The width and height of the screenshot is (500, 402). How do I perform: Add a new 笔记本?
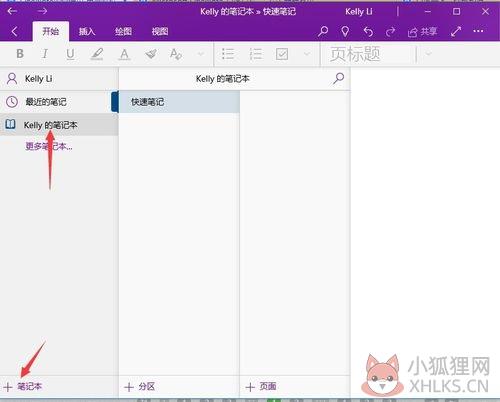pyautogui.click(x=23, y=387)
